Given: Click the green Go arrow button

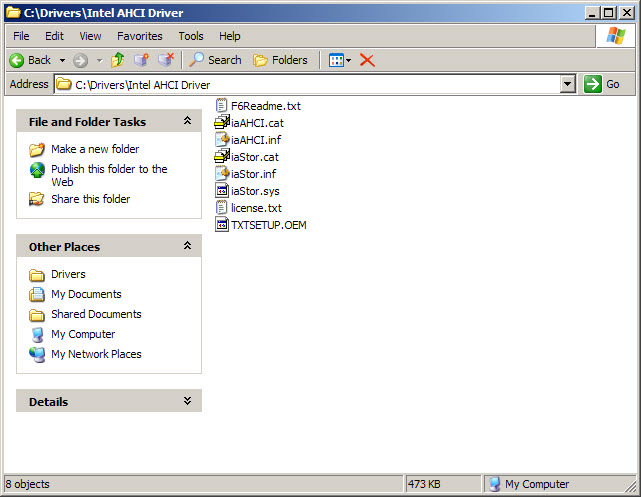Looking at the screenshot, I should point(592,84).
